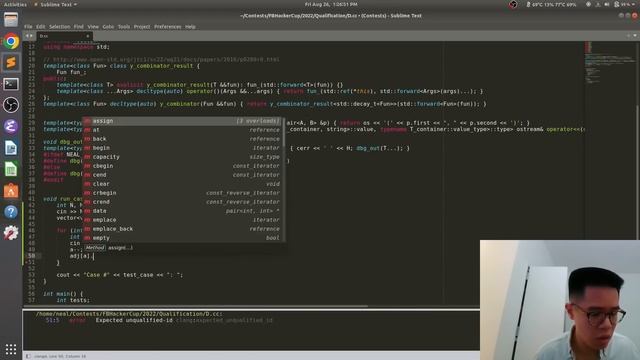Show Applications grid in the dock
640x360 pixels.
pyautogui.click(x=11, y=349)
